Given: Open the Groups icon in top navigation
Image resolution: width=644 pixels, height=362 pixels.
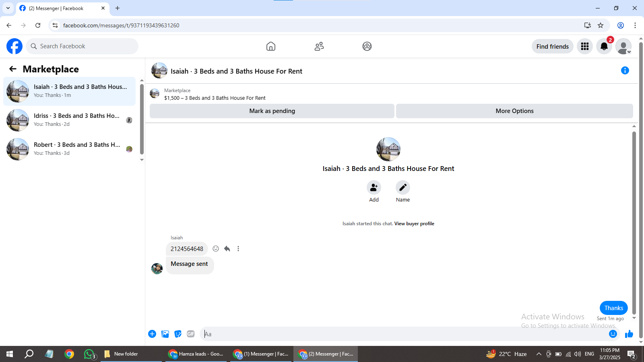Looking at the screenshot, I should pyautogui.click(x=367, y=46).
